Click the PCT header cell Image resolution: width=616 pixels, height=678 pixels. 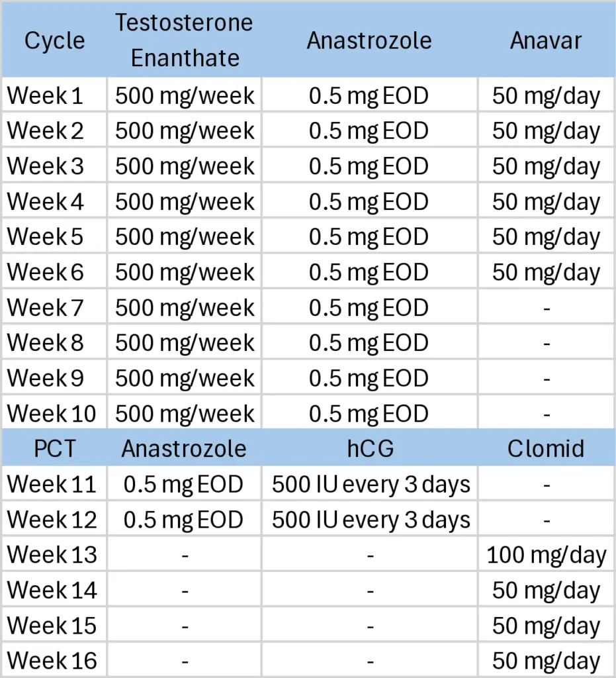point(54,448)
